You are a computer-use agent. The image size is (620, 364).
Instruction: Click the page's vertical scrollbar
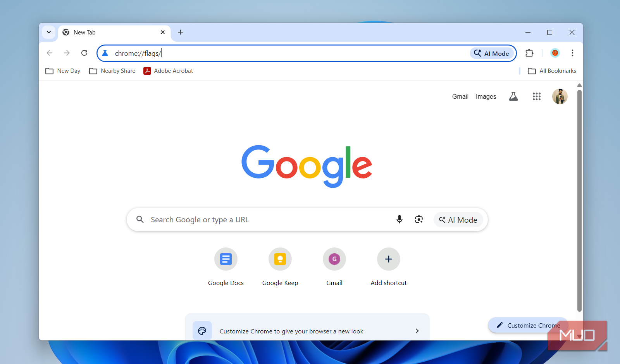click(x=579, y=201)
